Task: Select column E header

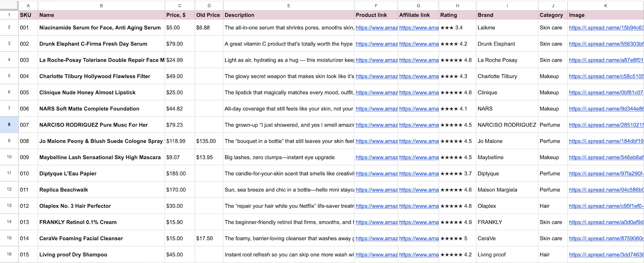Action: point(289,5)
